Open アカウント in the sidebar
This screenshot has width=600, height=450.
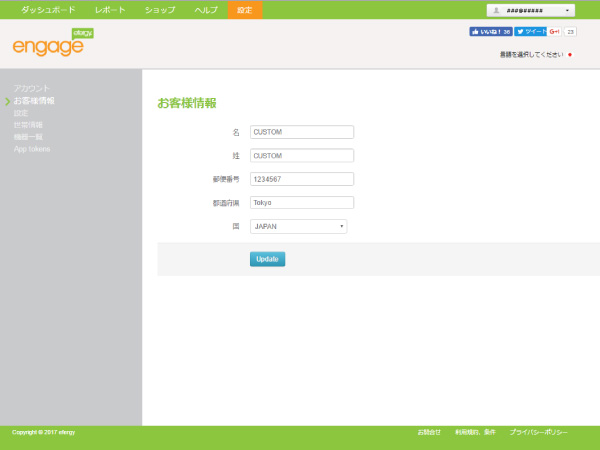point(32,88)
